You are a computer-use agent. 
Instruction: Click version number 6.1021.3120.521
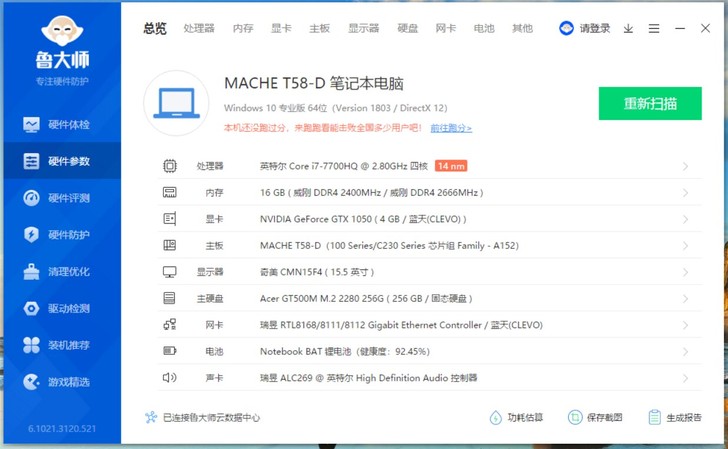[62, 429]
